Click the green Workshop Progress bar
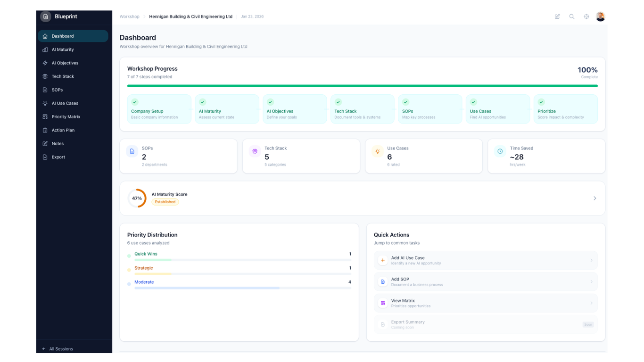 click(x=362, y=86)
